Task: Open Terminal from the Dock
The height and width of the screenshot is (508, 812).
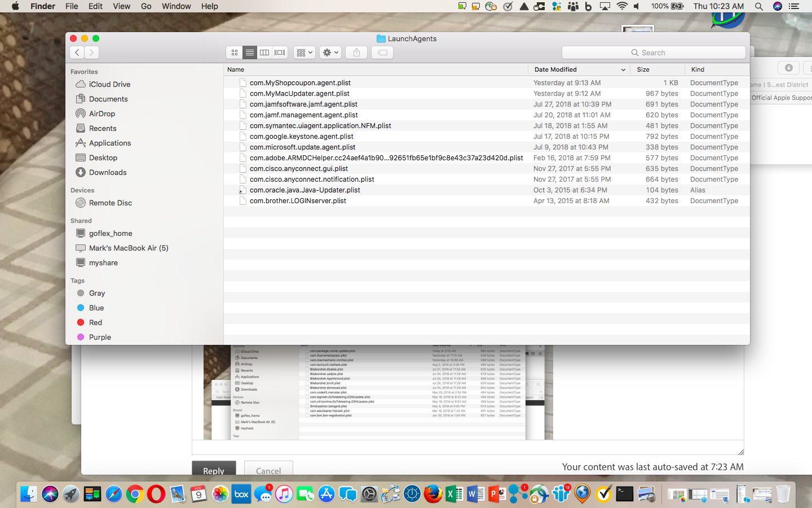Action: [625, 494]
